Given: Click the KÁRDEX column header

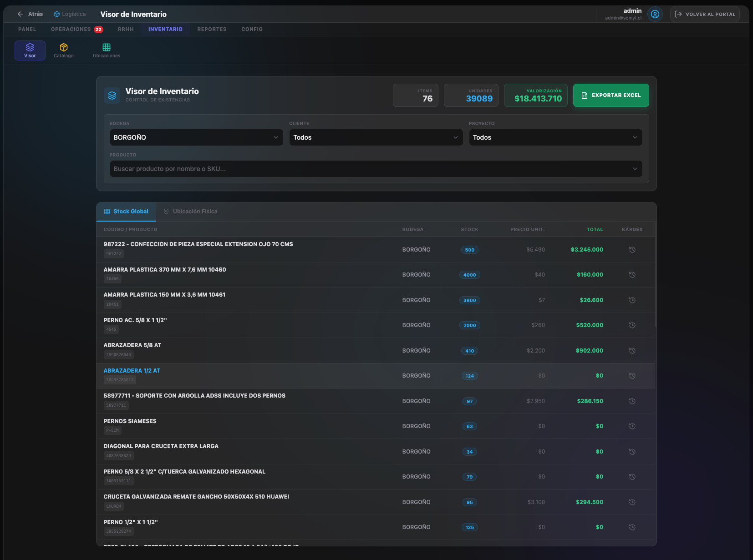Looking at the screenshot, I should pos(632,230).
